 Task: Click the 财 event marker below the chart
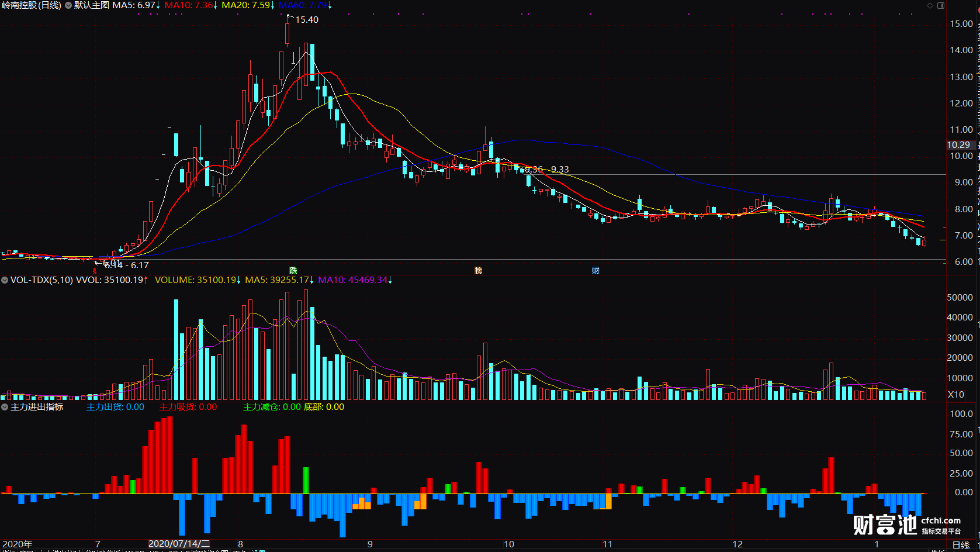tap(595, 270)
